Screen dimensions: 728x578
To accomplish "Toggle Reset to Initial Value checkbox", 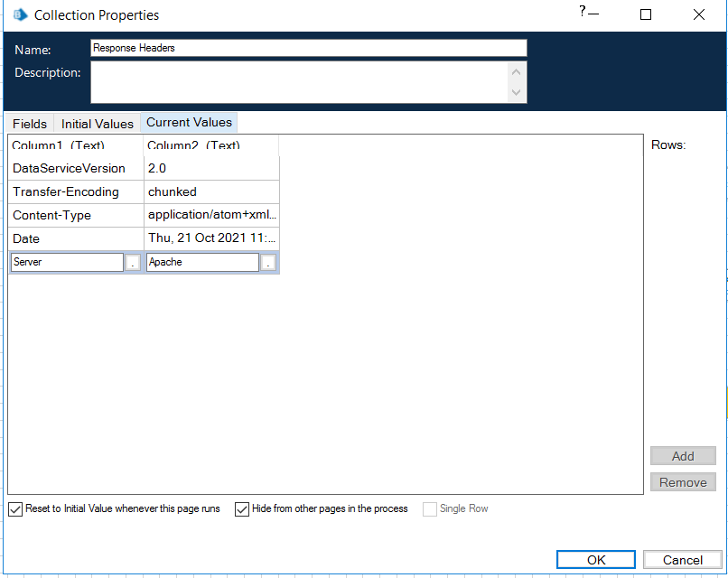I will pos(15,509).
